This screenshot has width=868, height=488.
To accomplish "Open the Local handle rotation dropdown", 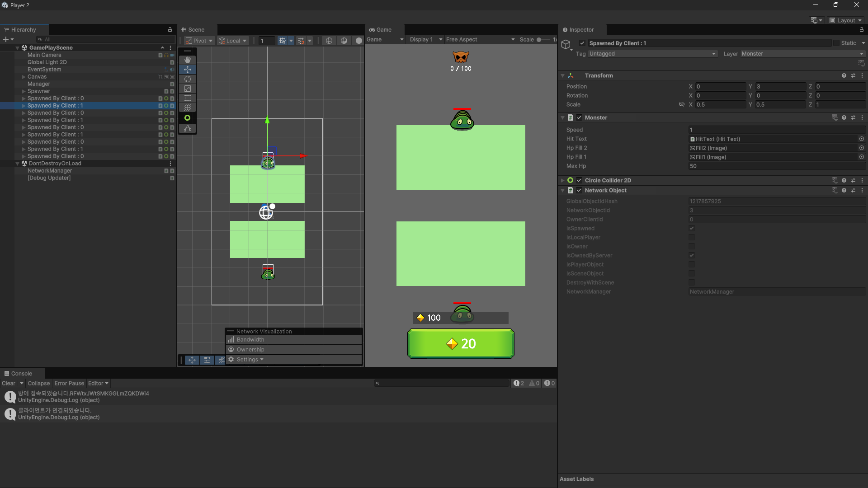I will 233,41.
